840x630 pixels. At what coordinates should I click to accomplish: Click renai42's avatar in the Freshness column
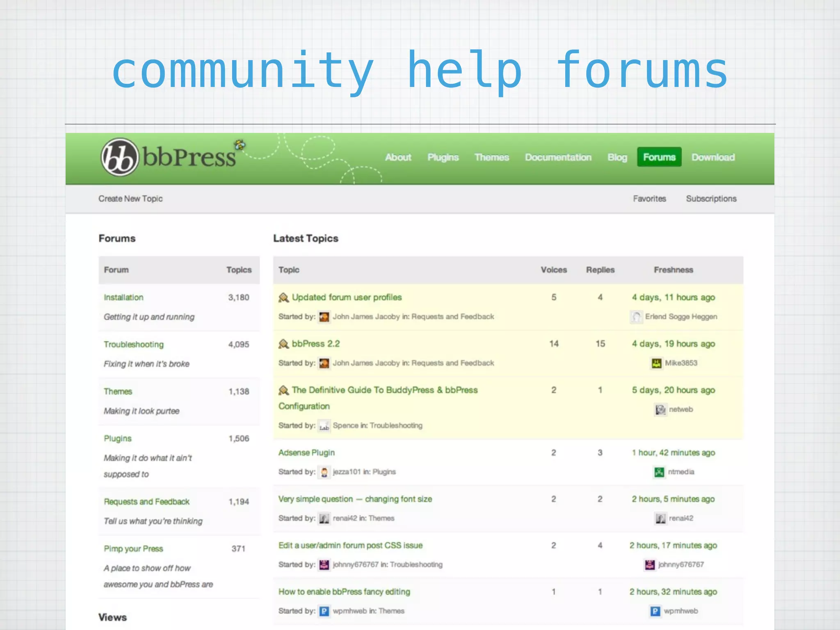660,518
